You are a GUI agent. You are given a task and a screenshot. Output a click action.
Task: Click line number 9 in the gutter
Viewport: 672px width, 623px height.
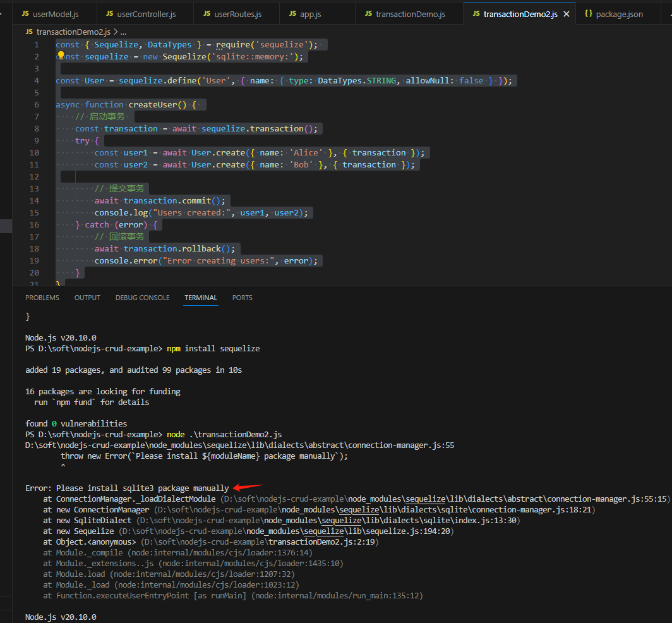pyautogui.click(x=37, y=141)
